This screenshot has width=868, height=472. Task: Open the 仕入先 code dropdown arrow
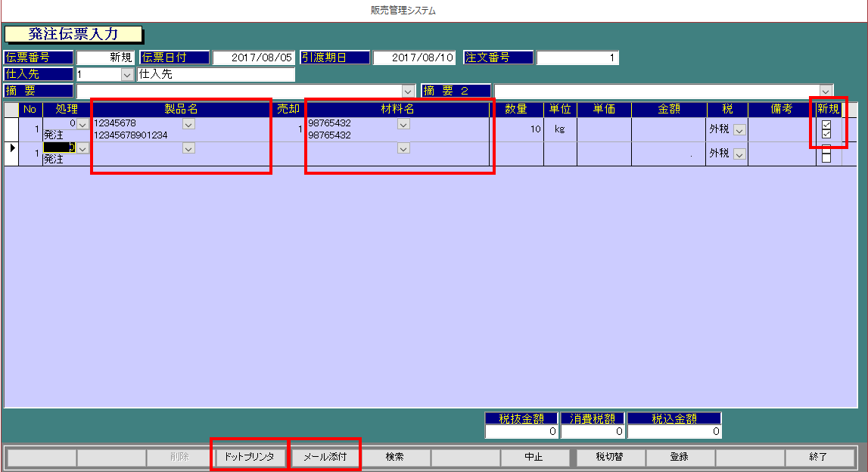pyautogui.click(x=127, y=75)
